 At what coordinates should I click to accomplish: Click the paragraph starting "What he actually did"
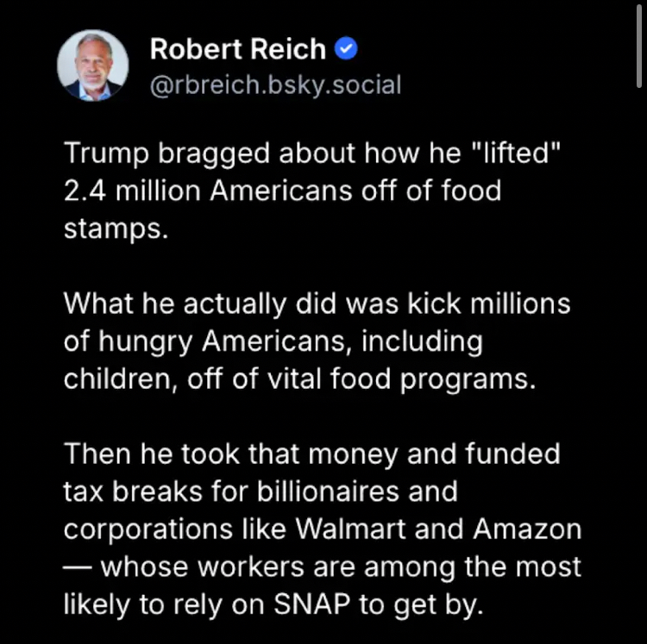(317, 341)
